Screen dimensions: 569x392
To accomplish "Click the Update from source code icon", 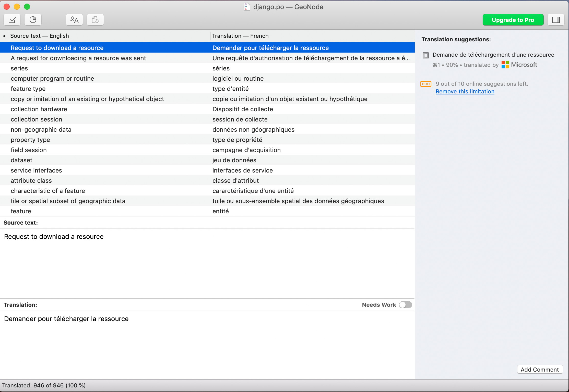I will tap(95, 20).
